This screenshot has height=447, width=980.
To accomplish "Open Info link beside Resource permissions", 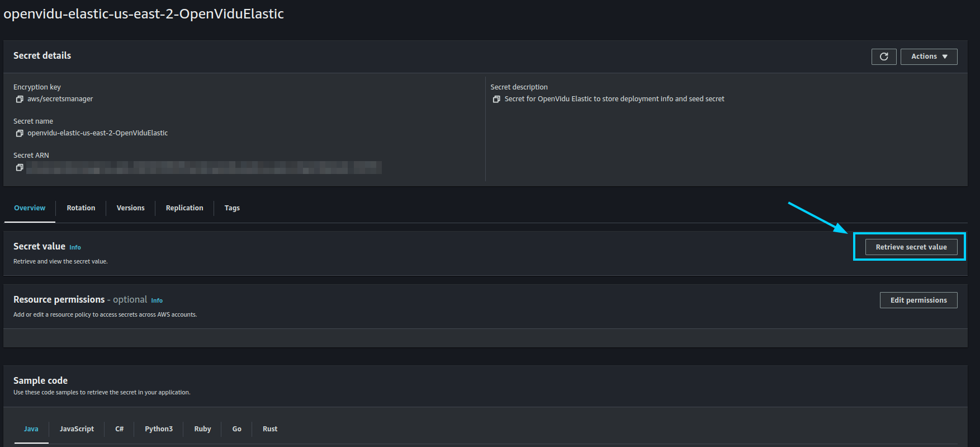I will click(x=157, y=300).
